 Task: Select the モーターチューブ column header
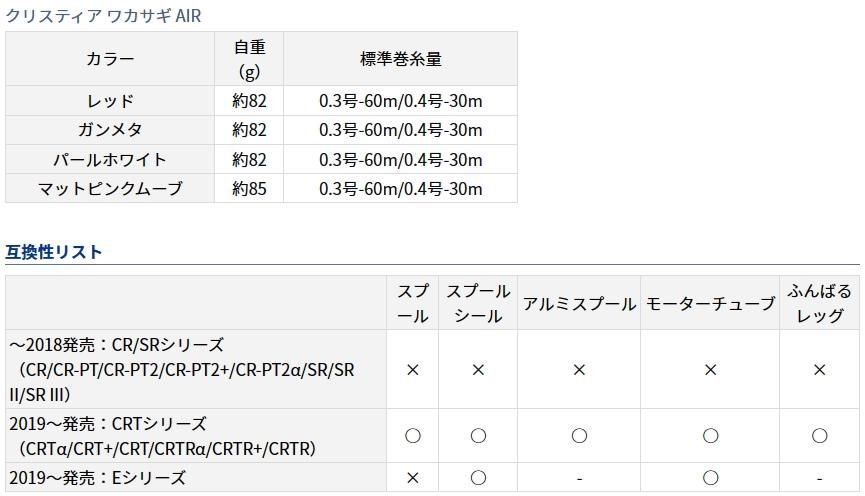point(710,304)
